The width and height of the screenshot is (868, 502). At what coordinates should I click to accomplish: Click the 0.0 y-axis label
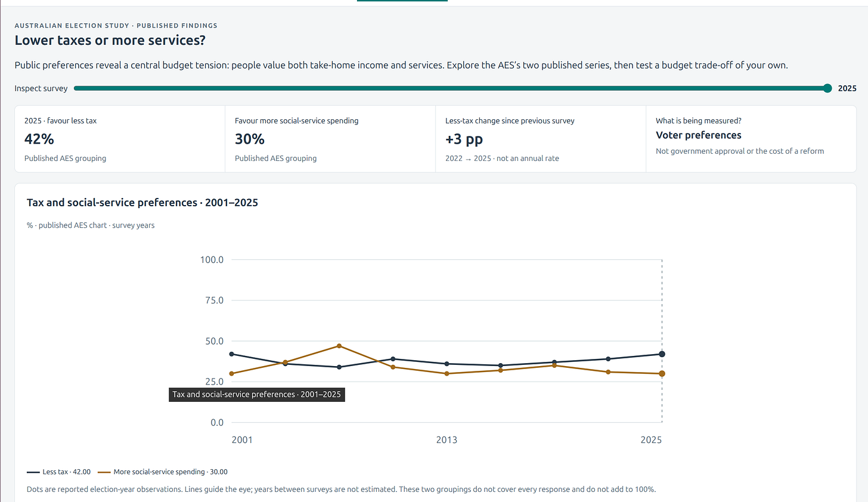click(x=217, y=423)
